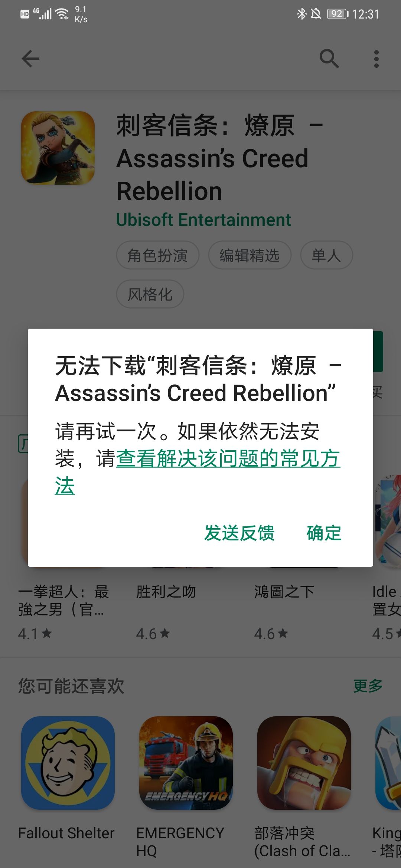Open Ubisoft Entertainment developer page
Screen dimensions: 401x868
pyautogui.click(x=203, y=220)
